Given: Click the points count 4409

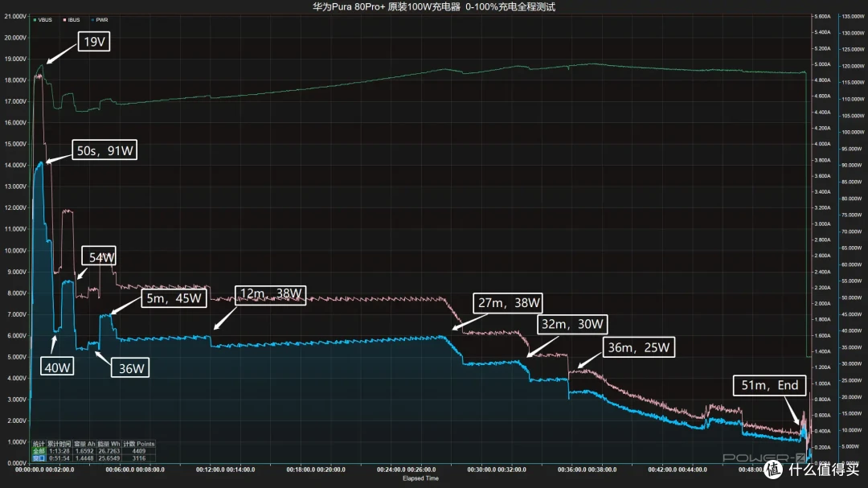Looking at the screenshot, I should [x=139, y=452].
